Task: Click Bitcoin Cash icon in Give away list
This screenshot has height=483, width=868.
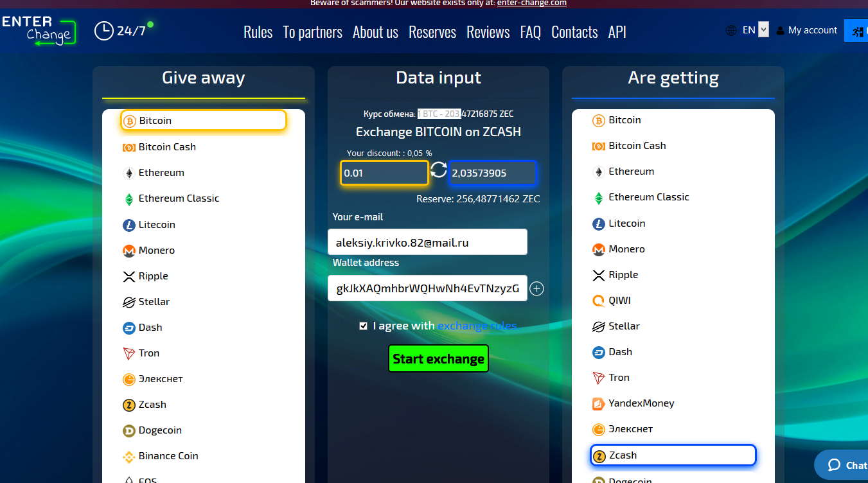Action: pos(129,147)
